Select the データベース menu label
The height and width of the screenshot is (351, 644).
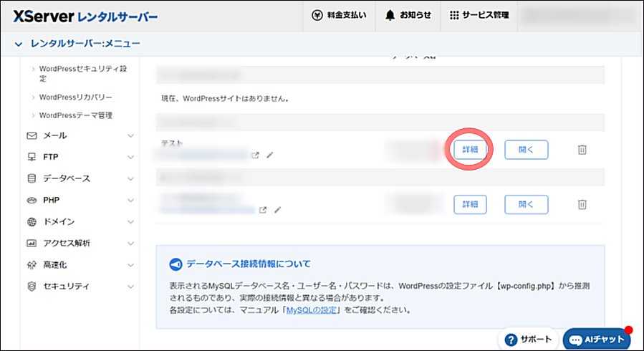pos(67,178)
